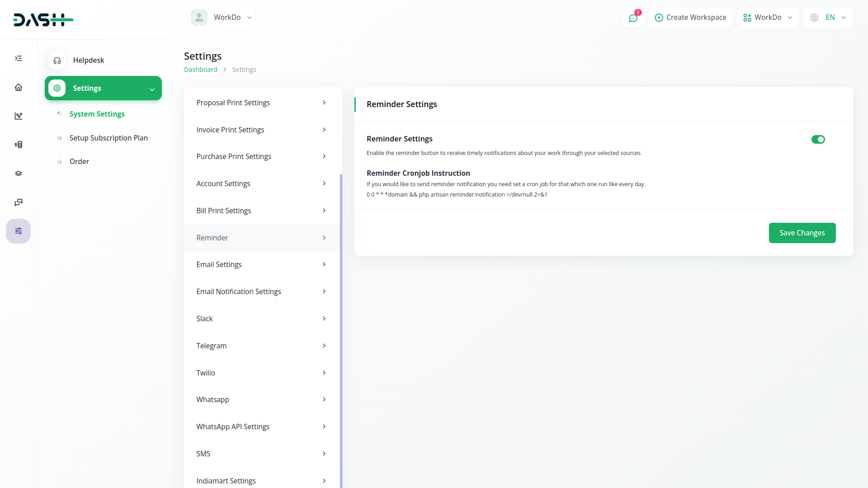Screen dimensions: 868x488
Task: Click the sidebar collapse menu icon
Action: coord(19,58)
